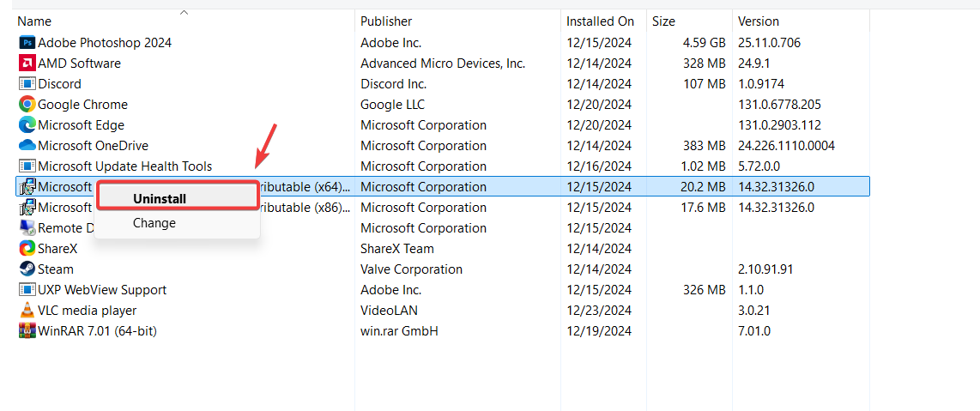Select the Steam icon in list
Screen dimensions: 980x411
click(27, 269)
